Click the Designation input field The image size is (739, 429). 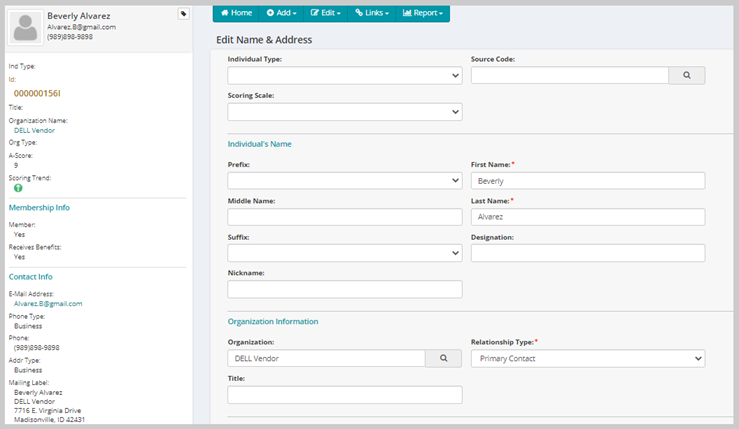[x=588, y=253]
